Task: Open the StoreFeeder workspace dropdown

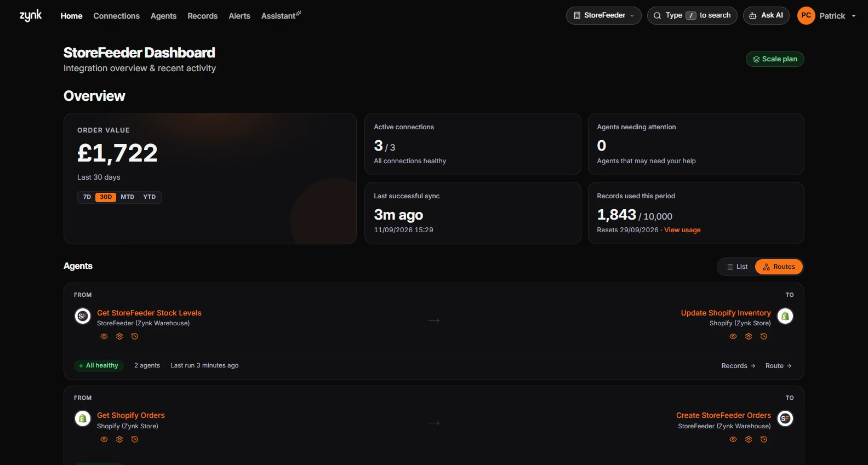Action: (604, 15)
